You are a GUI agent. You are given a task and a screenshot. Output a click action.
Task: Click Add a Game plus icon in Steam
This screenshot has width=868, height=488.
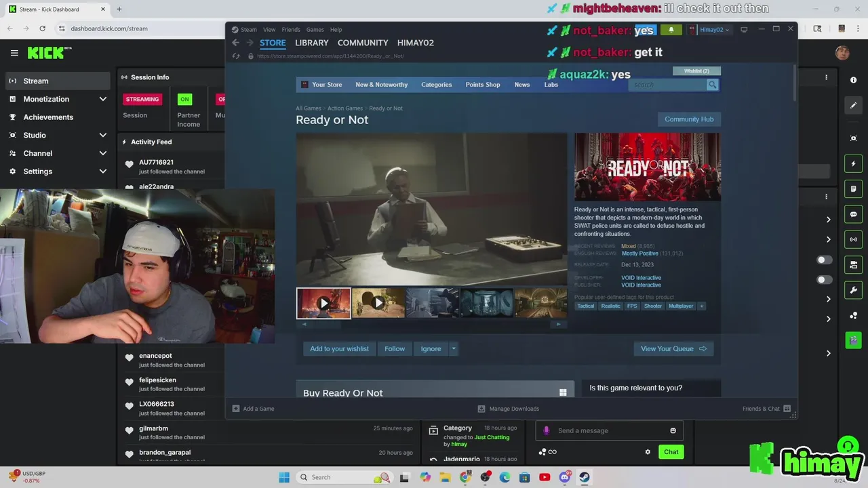[236, 409]
